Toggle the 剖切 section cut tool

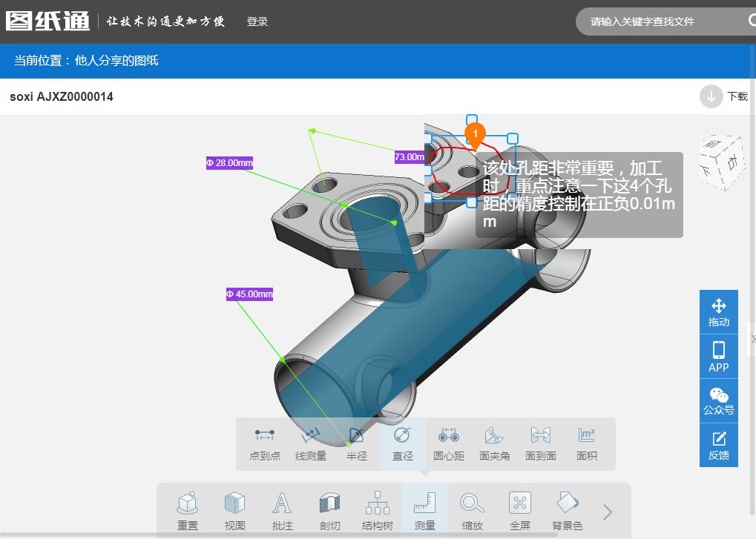329,512
